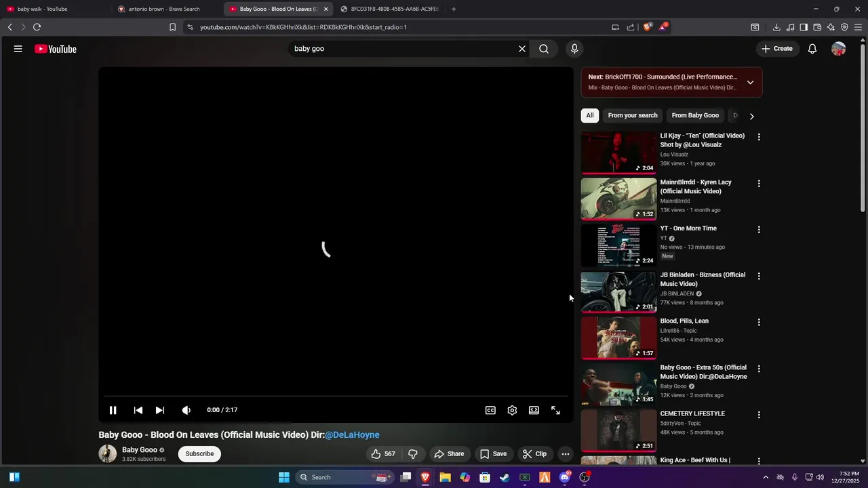Screen dimensions: 868x488
Task: Mute the video volume
Action: coord(186,410)
